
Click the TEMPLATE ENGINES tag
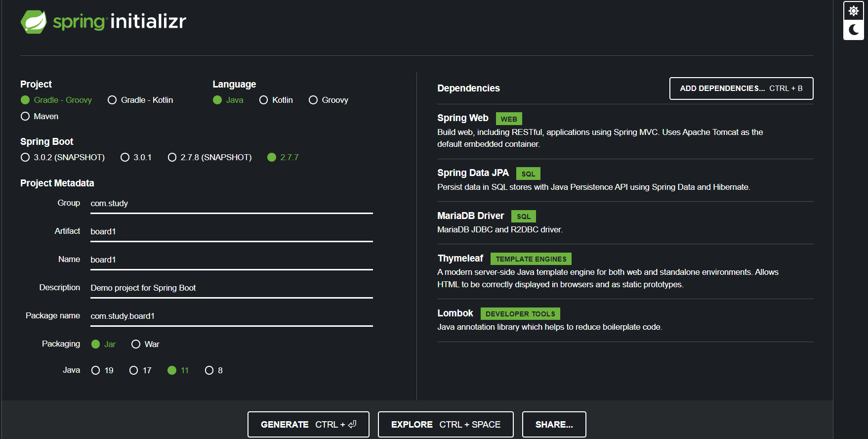531,259
